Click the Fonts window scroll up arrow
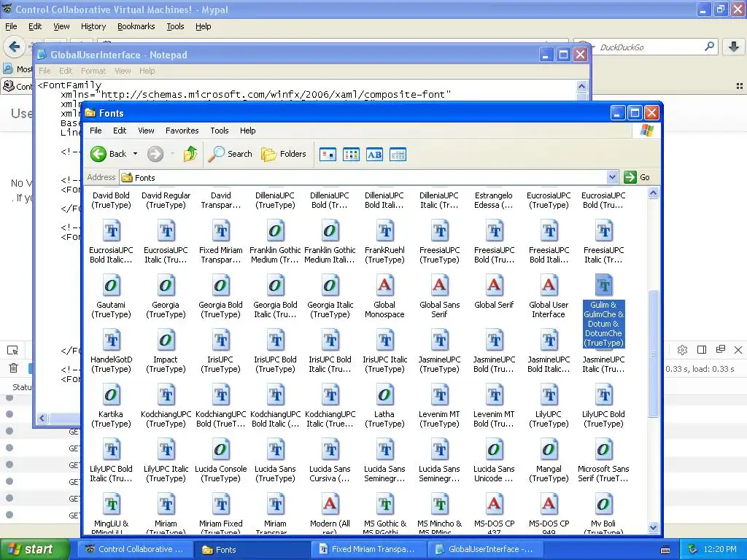747x560 pixels. point(653,192)
